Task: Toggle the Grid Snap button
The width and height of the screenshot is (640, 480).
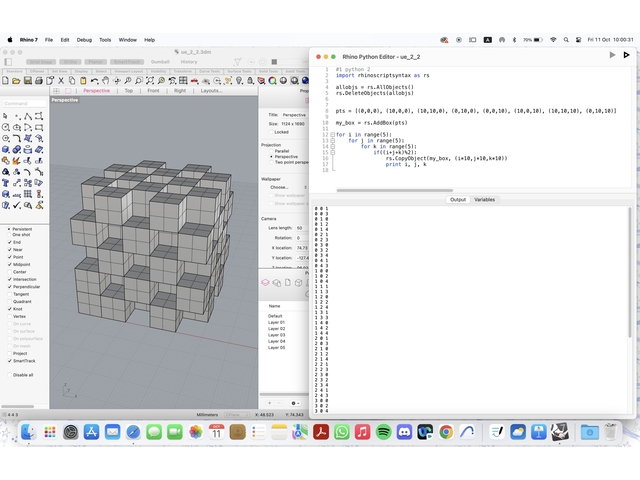Action: [42, 61]
